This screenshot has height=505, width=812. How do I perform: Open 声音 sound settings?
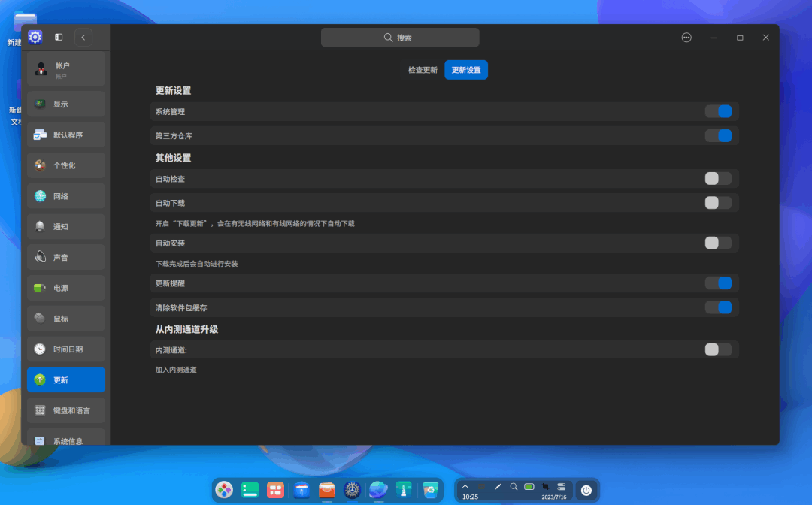pos(65,257)
